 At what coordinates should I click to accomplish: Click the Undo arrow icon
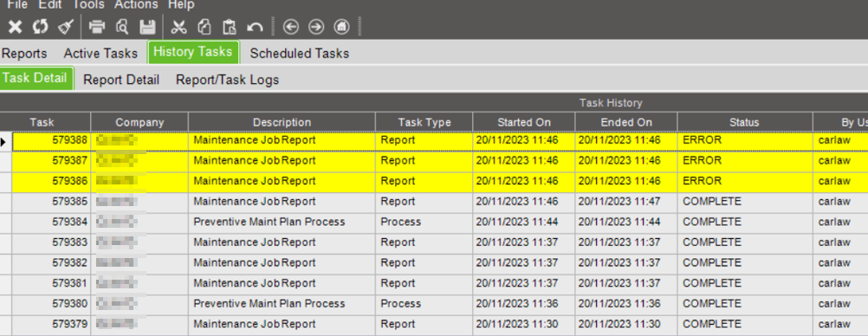point(254,27)
